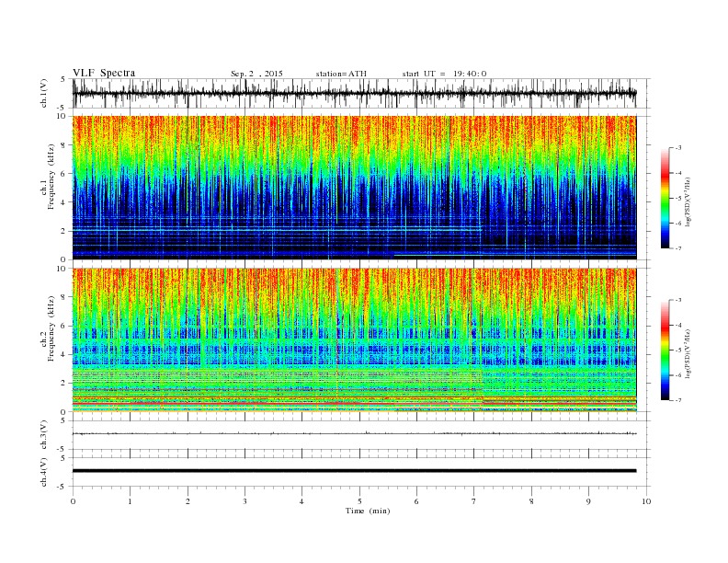Select the "start UT = 19:40: 0" text

[x=444, y=74]
